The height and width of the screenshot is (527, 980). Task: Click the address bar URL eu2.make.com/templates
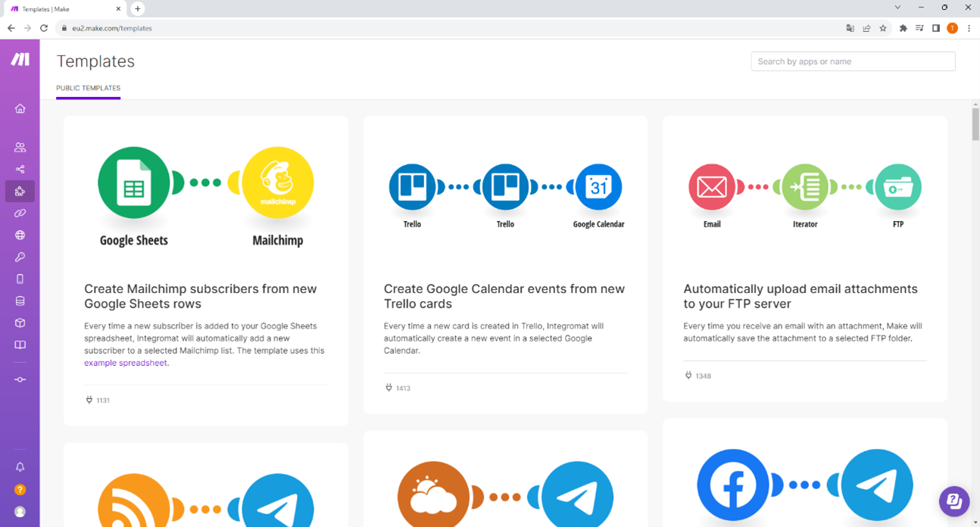112,28
